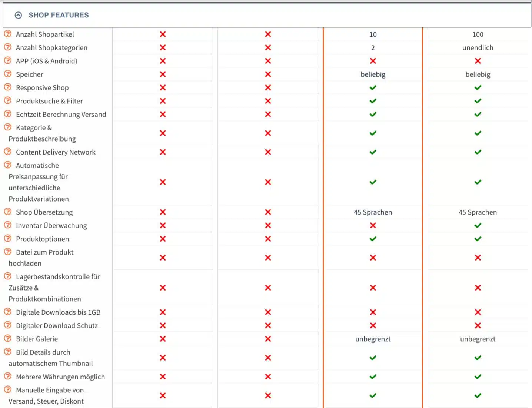Viewport: 532px width, 408px height.
Task: Click the 'unendlich' value for Shopkategorien
Action: click(x=478, y=48)
